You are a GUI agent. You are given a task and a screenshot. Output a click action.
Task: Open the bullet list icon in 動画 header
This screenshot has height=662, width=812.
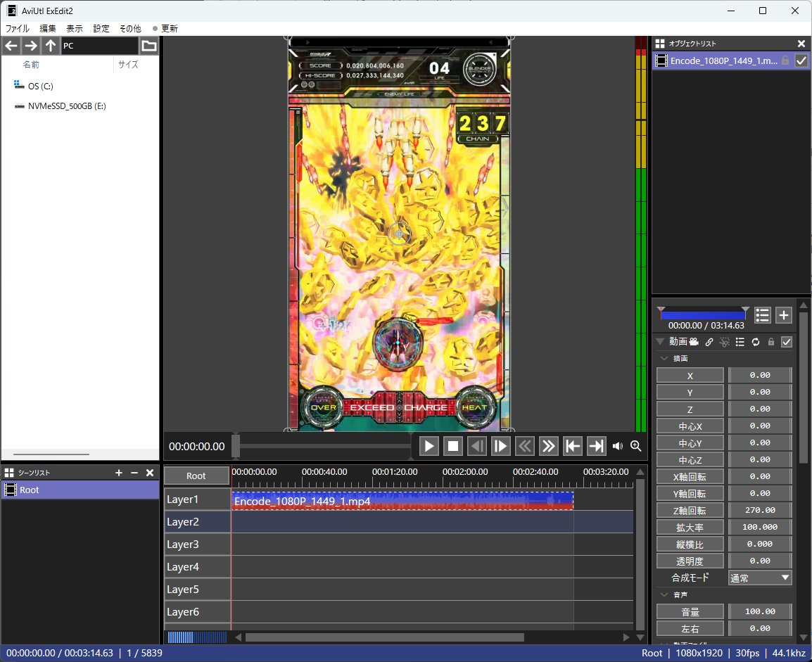point(740,342)
